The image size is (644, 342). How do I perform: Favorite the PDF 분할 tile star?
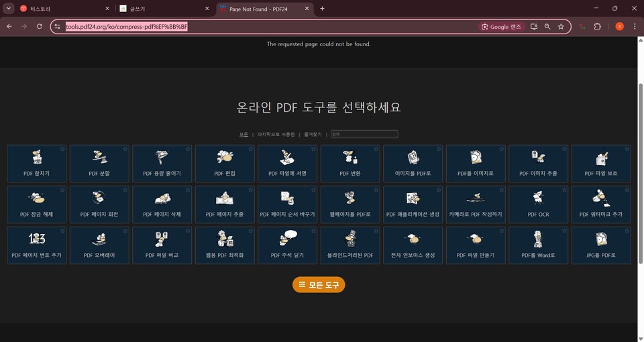125,149
